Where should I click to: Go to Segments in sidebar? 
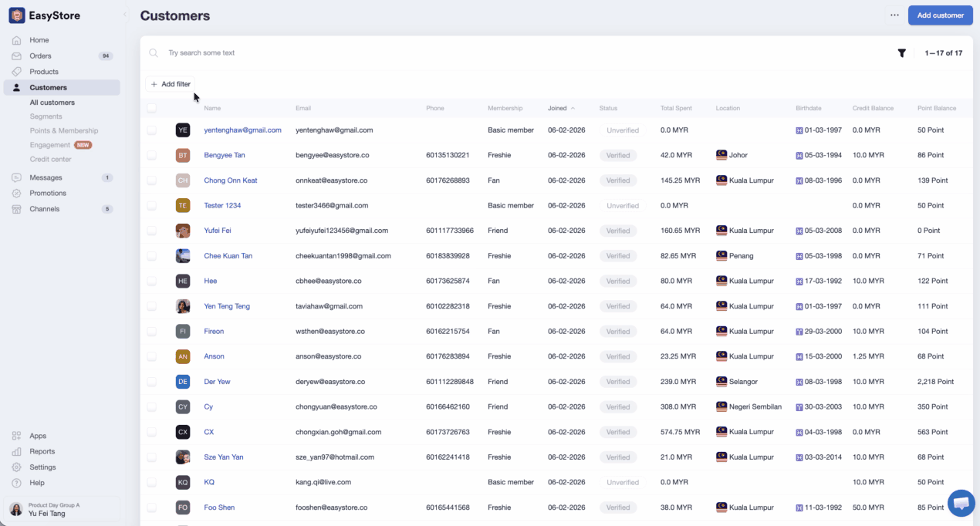coord(46,116)
